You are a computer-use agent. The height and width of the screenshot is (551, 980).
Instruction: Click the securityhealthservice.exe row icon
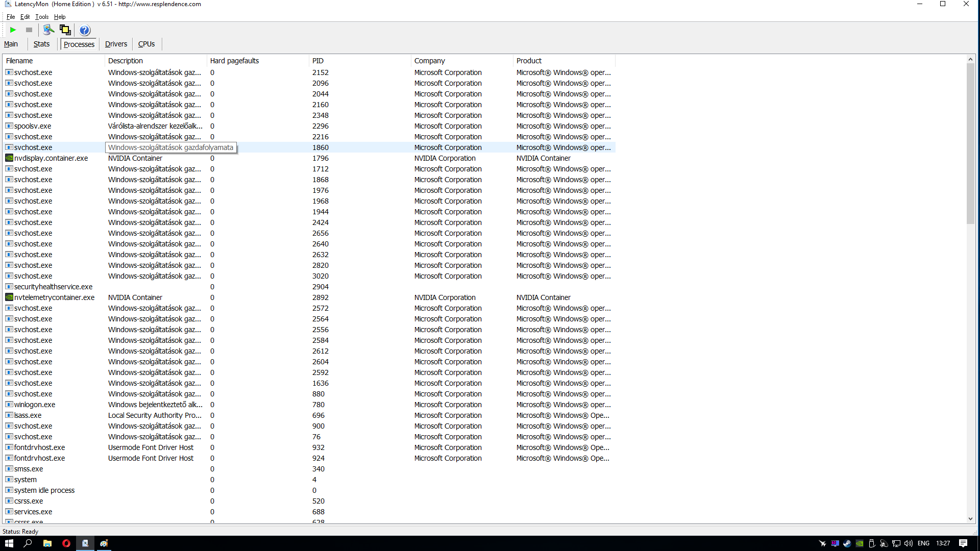click(9, 287)
